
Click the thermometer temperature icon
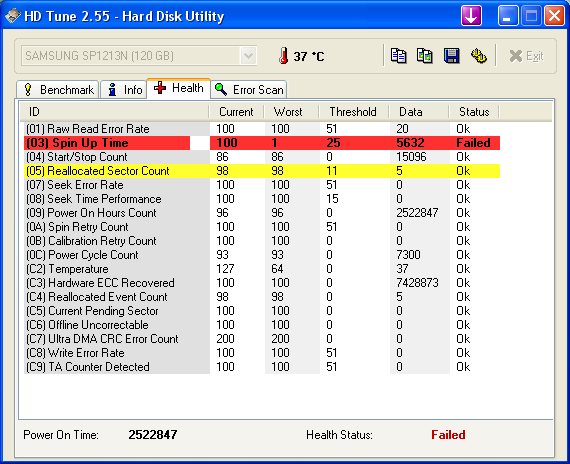coord(284,56)
